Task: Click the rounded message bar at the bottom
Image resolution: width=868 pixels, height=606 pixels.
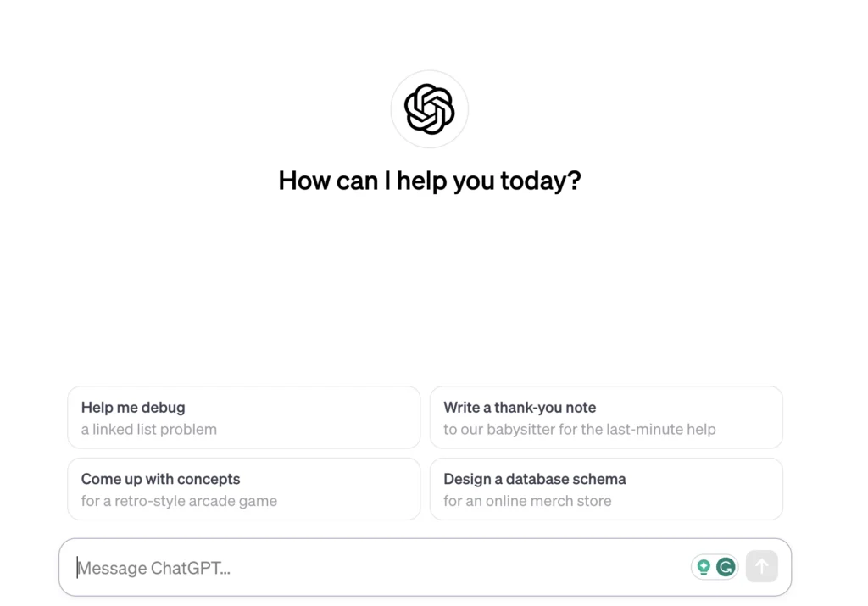Action: (x=381, y=567)
